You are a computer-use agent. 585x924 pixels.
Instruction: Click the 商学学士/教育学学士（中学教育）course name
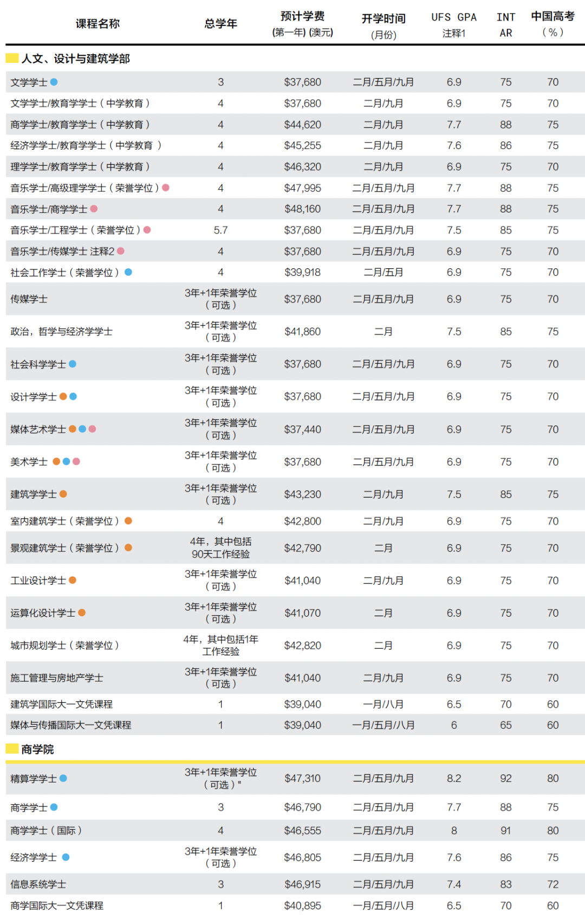coord(80,125)
